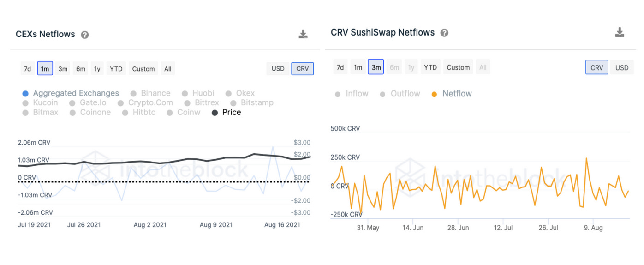Download the CEXs Netflows chart
This screenshot has height=265, width=644.
(x=303, y=34)
